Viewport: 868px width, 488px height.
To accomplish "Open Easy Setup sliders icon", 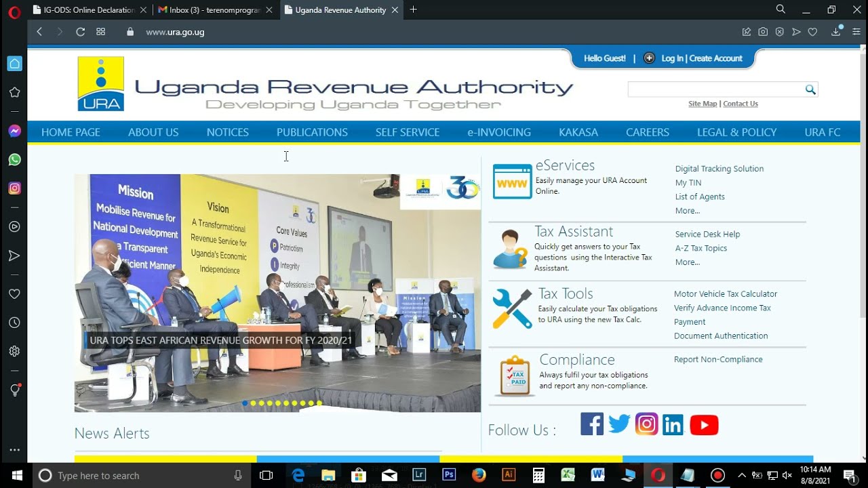I will point(856,32).
